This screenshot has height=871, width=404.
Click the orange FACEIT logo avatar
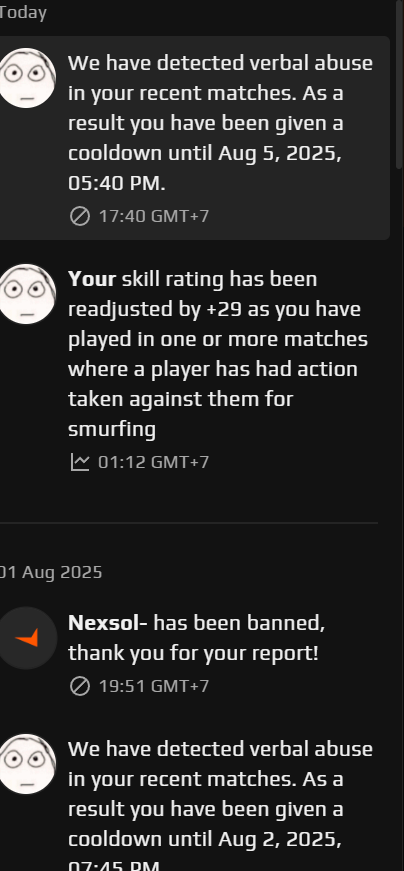[x=27, y=638]
